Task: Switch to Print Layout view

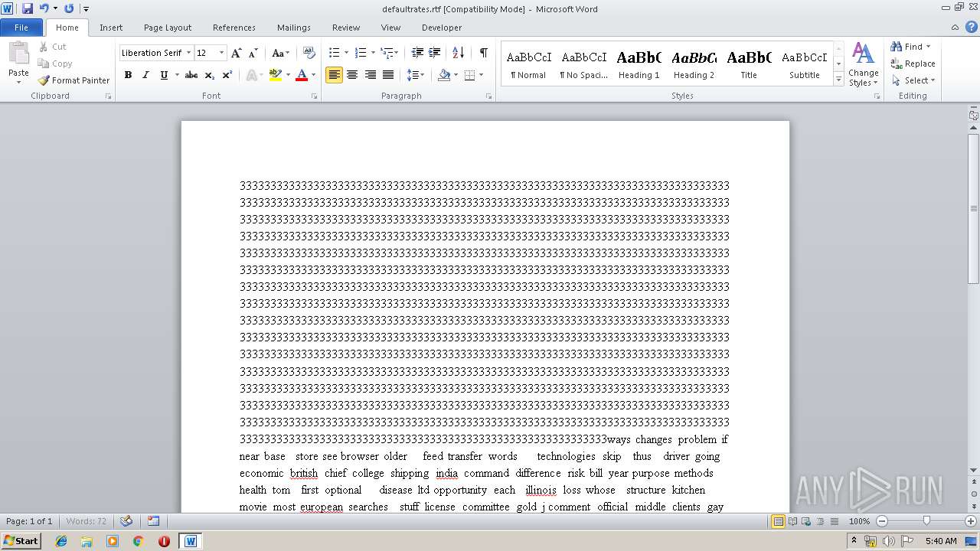Action: pyautogui.click(x=778, y=521)
